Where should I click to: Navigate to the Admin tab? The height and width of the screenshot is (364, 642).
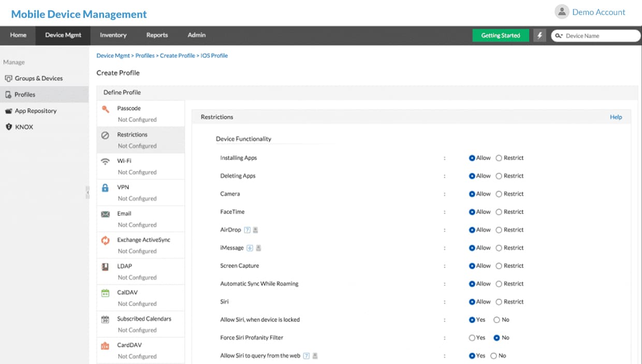pyautogui.click(x=197, y=35)
